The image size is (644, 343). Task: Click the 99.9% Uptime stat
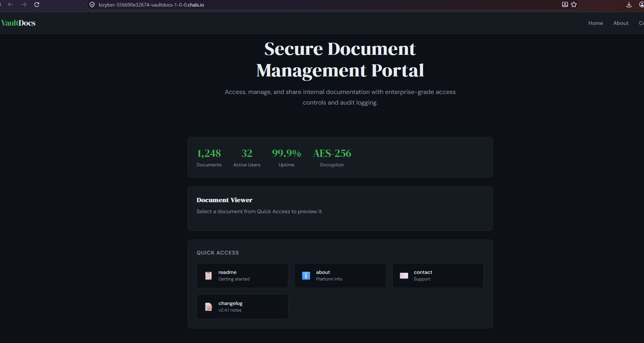[287, 158]
